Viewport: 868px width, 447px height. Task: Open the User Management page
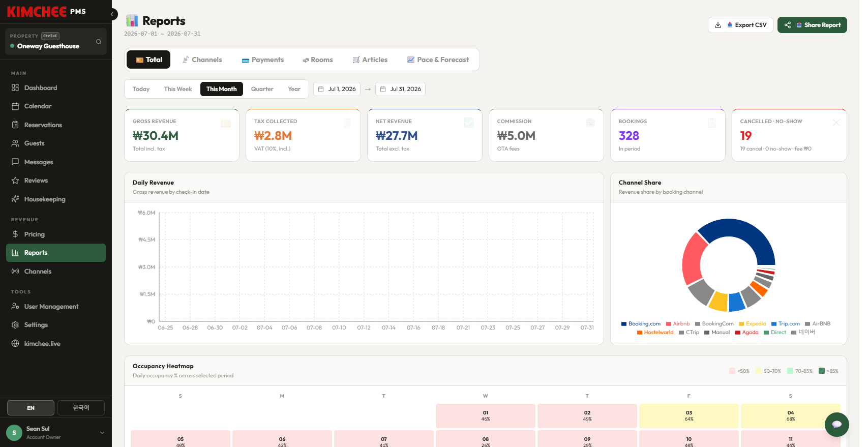[56, 306]
